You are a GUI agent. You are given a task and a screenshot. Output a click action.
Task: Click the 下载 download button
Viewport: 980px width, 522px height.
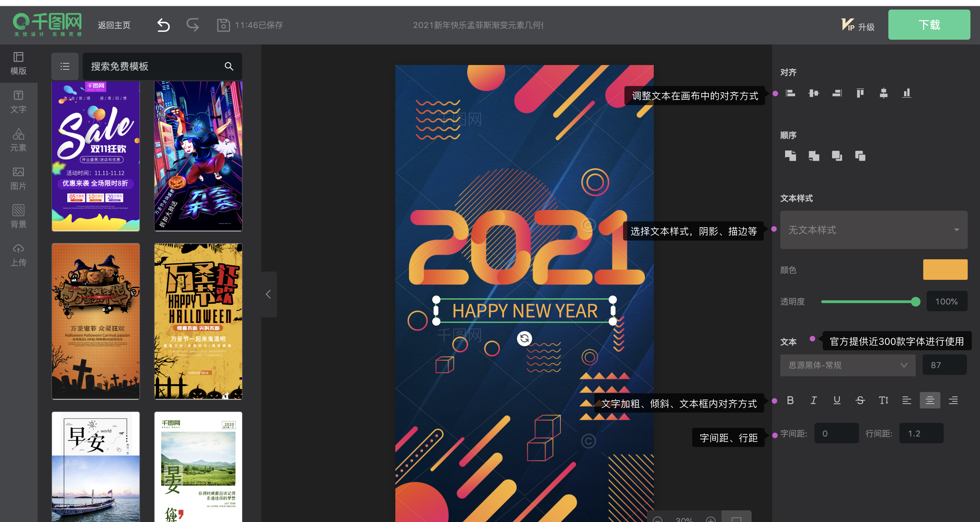click(x=929, y=25)
